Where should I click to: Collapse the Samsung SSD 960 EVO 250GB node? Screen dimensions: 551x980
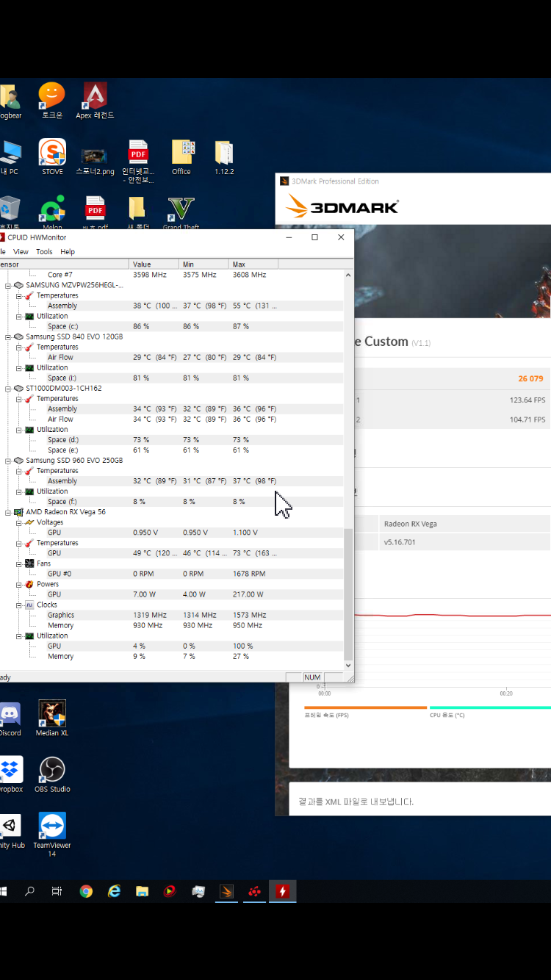coord(8,460)
